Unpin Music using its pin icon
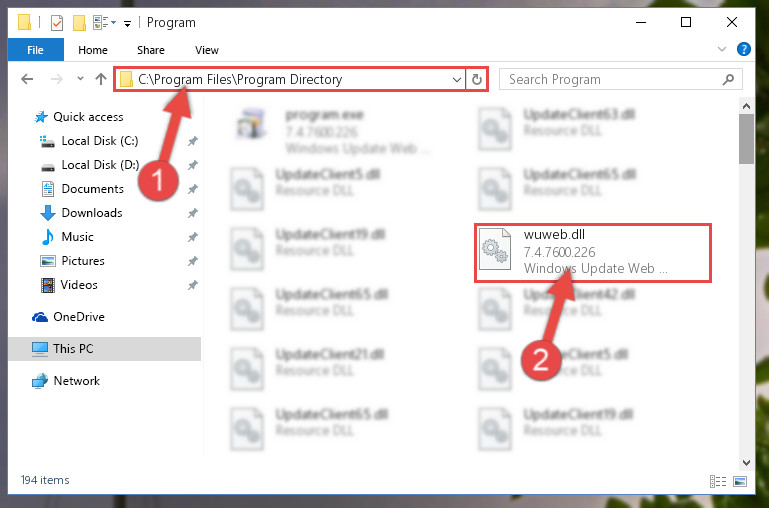This screenshot has width=769, height=508. [x=193, y=237]
